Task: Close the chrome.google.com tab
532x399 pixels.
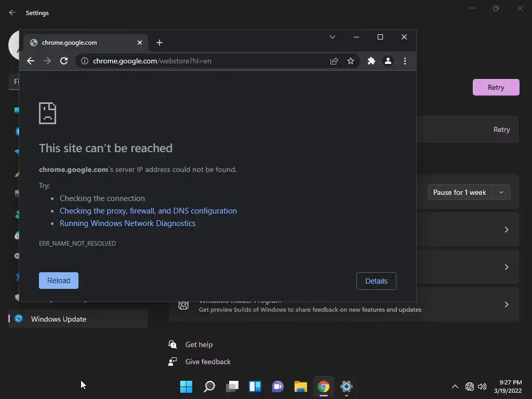Action: pos(140,43)
